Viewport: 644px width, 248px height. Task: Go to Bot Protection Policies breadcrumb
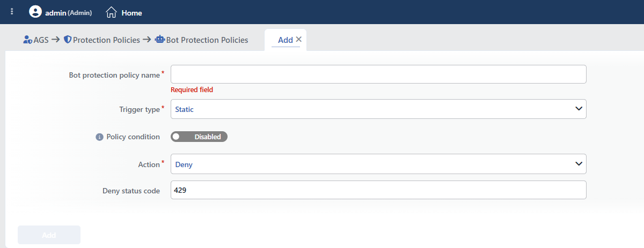coord(207,40)
